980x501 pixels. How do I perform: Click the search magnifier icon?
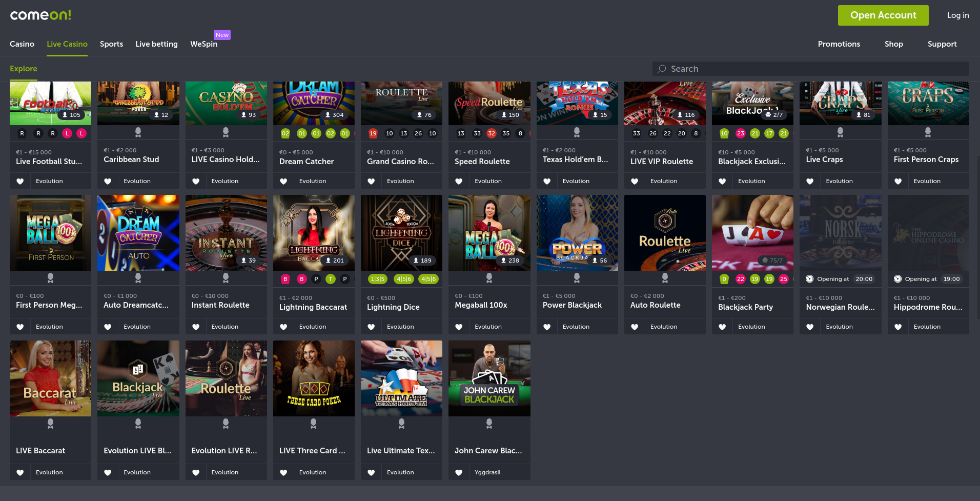pyautogui.click(x=662, y=69)
